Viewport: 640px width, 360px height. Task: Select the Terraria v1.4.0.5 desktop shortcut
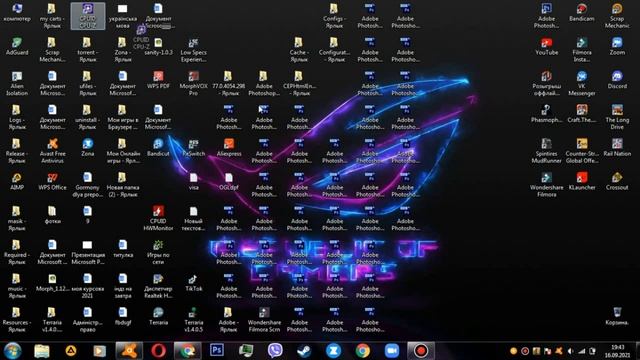[193, 319]
